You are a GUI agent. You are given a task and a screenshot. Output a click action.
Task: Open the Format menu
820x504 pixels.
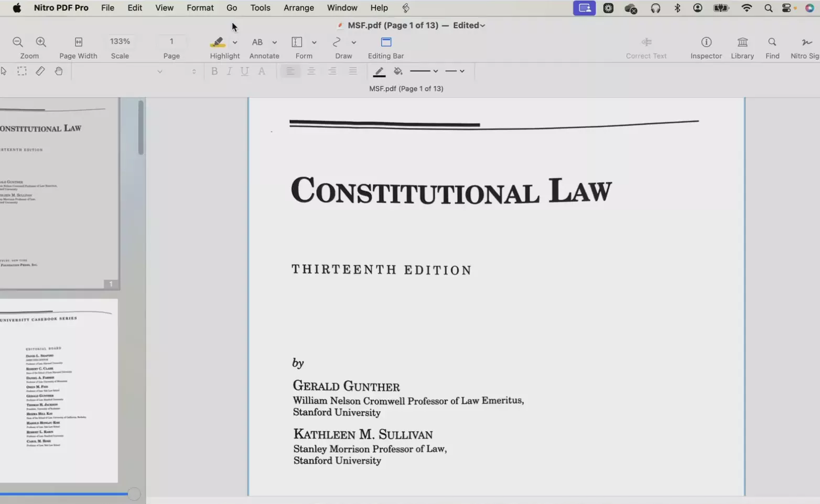click(x=200, y=8)
